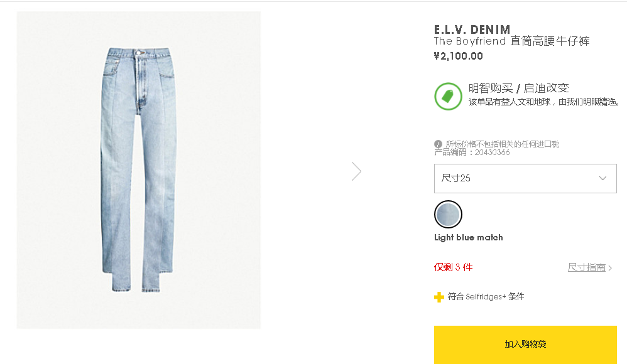Click the arrow beside 尺寸指南
Screen dimensions: 627x364
point(610,268)
